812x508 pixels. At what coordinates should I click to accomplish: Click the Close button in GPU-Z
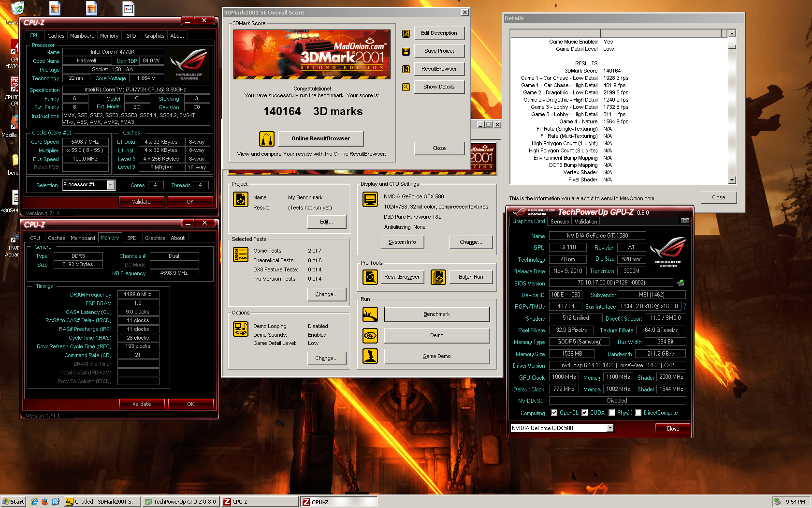click(673, 429)
